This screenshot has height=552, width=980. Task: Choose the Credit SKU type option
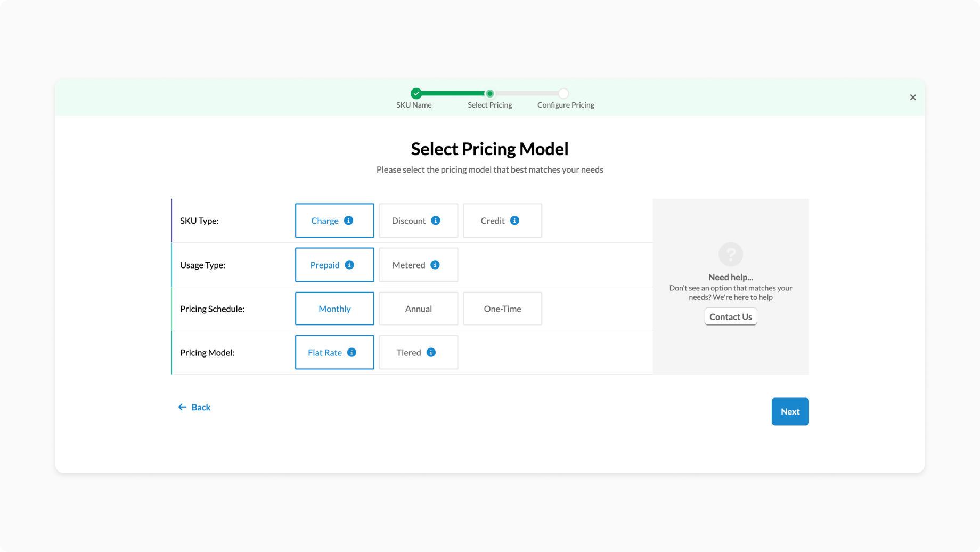coord(493,221)
